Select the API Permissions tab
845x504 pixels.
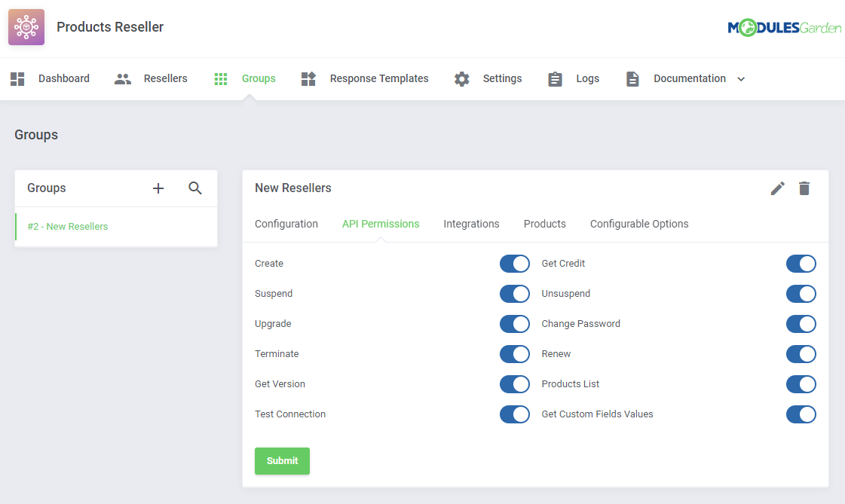click(x=381, y=224)
